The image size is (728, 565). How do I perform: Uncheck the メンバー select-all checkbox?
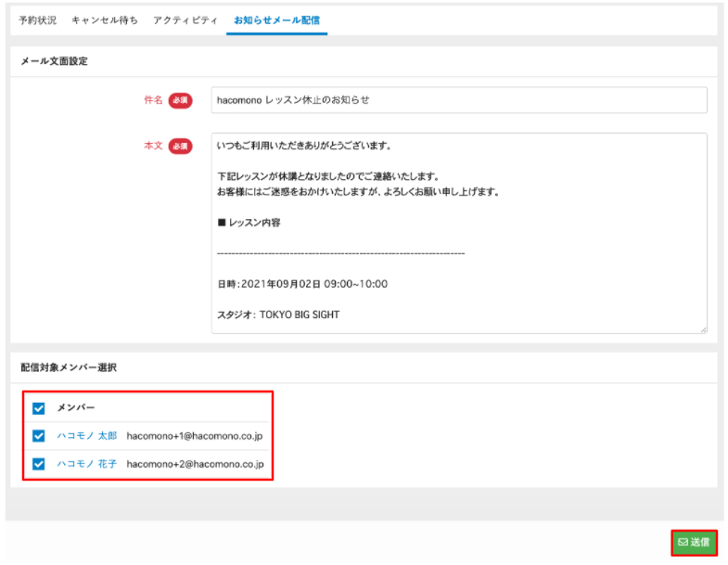(x=39, y=407)
